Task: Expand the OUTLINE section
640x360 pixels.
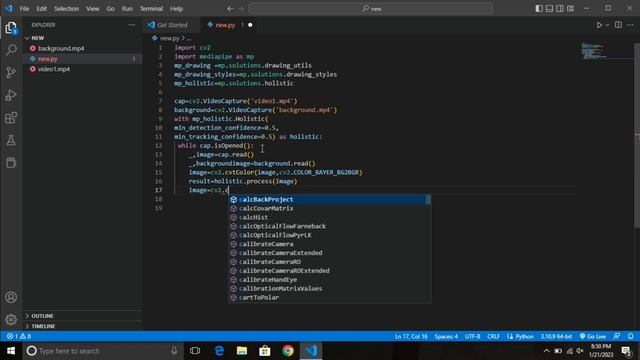Action: click(x=82, y=316)
